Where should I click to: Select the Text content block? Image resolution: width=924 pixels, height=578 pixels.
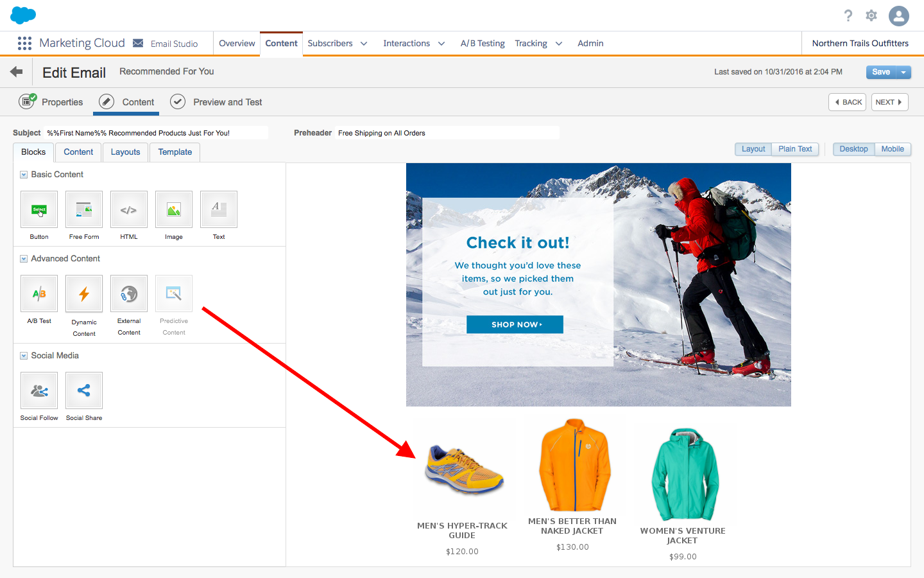coord(219,209)
